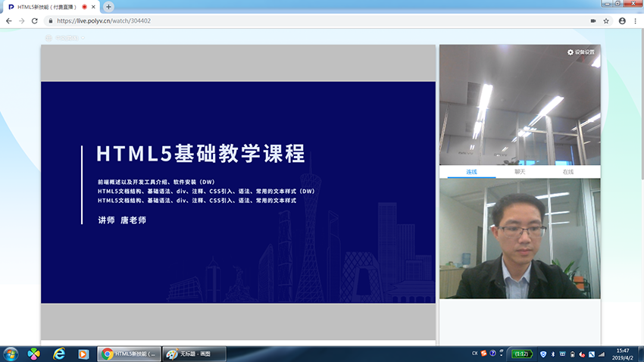This screenshot has width=644, height=362.
Task: Click the camera permission icon in address bar
Action: 592,21
